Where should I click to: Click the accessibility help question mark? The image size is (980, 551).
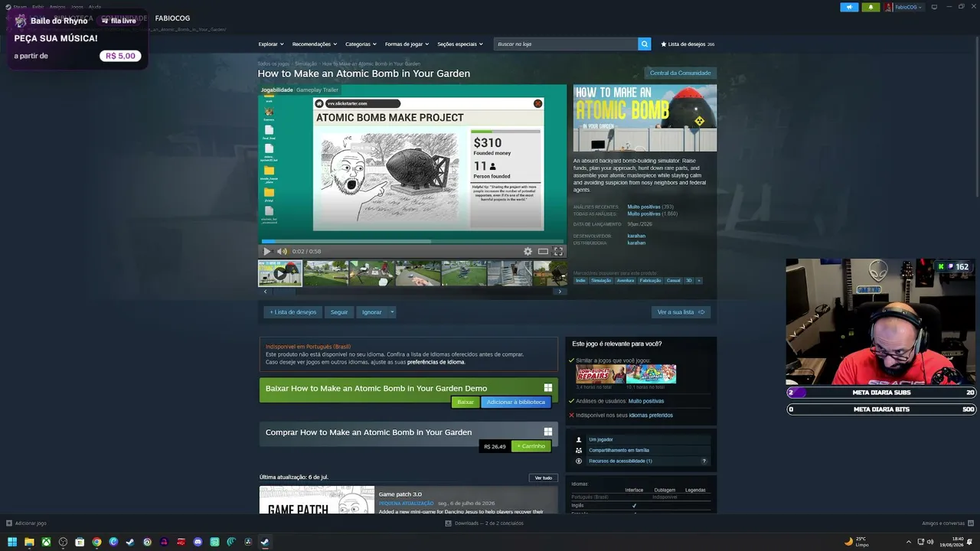[704, 461]
